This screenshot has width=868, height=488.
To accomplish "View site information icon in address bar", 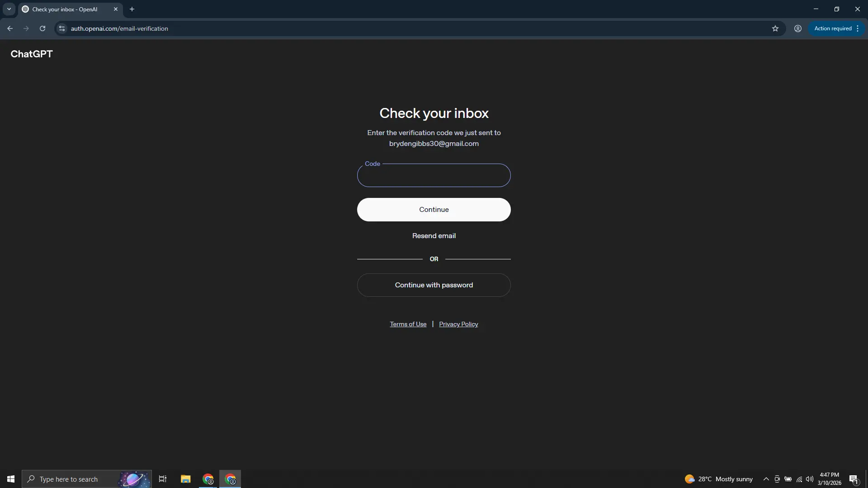I will point(62,28).
